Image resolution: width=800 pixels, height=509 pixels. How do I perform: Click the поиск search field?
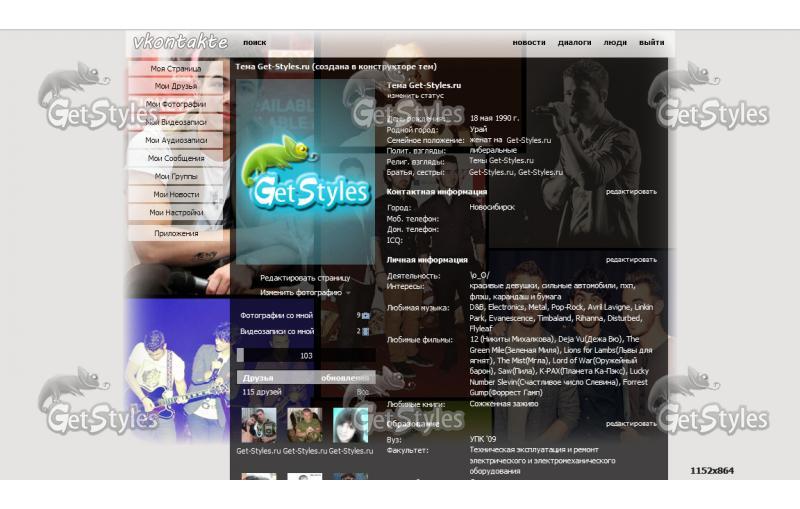coord(254,43)
